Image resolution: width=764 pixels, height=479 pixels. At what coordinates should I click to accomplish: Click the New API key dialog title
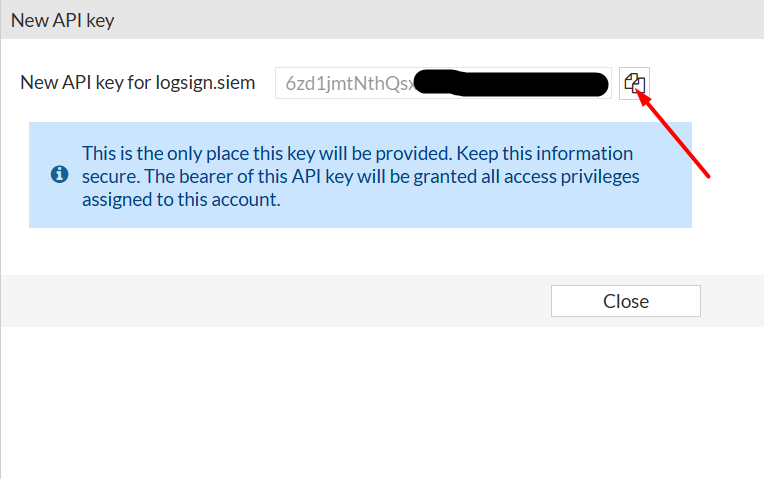pos(62,20)
